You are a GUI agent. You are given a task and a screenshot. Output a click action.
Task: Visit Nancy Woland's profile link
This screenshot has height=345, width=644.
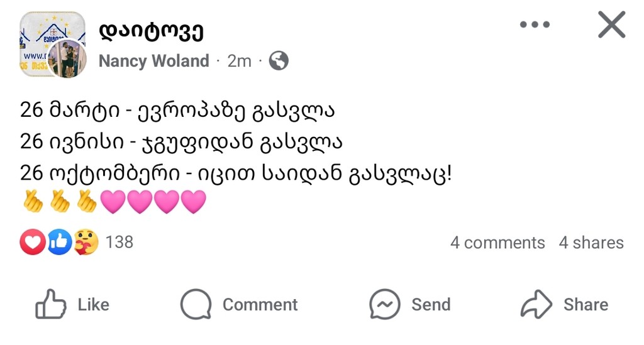tap(153, 61)
